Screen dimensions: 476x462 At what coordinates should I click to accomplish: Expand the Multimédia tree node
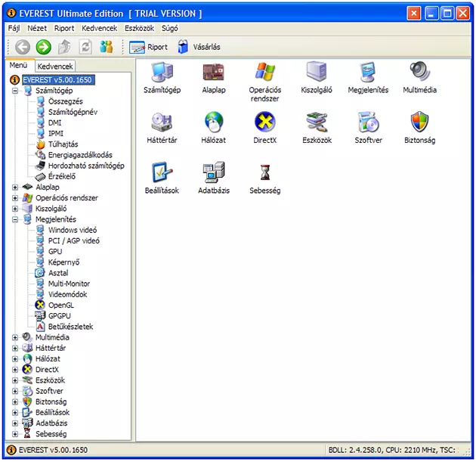[15, 337]
